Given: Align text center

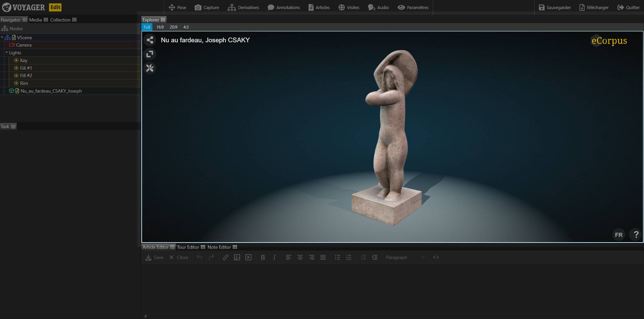Looking at the screenshot, I should click(300, 257).
